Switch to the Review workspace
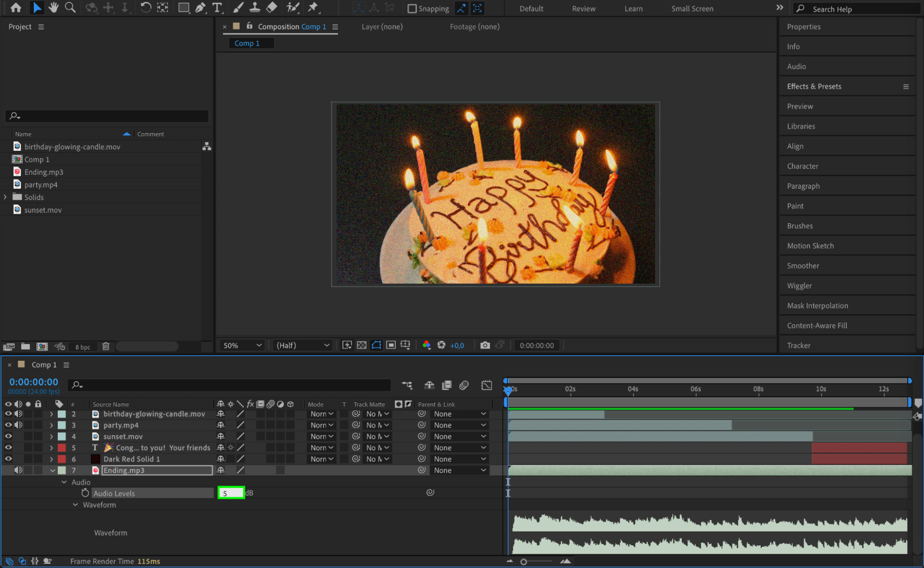Image resolution: width=924 pixels, height=568 pixels. 583,8
